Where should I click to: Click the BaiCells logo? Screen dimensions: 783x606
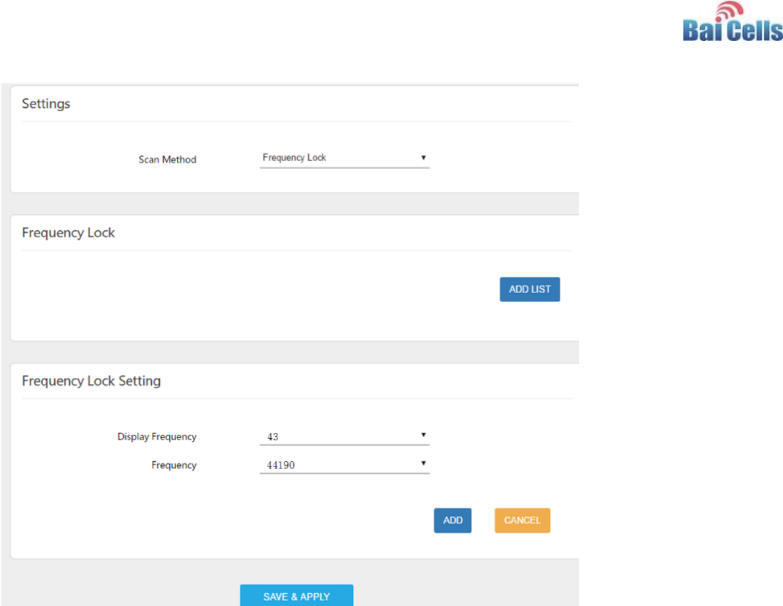733,22
